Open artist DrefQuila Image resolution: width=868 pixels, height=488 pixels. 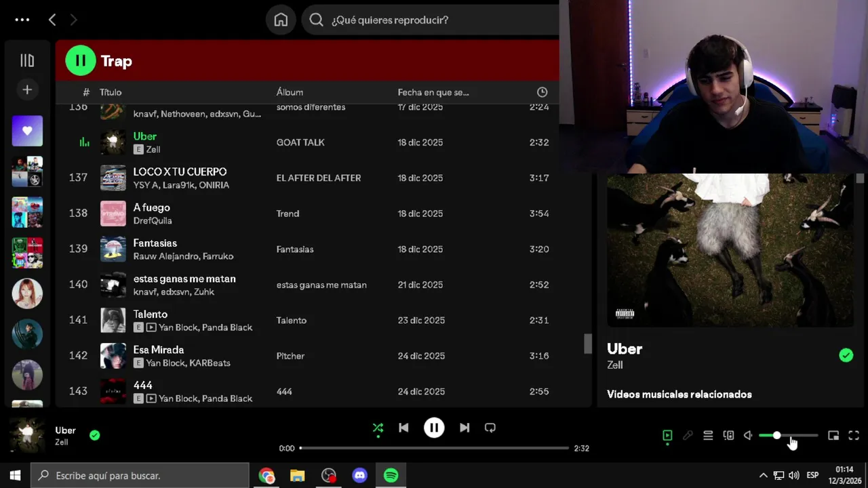[x=153, y=220]
